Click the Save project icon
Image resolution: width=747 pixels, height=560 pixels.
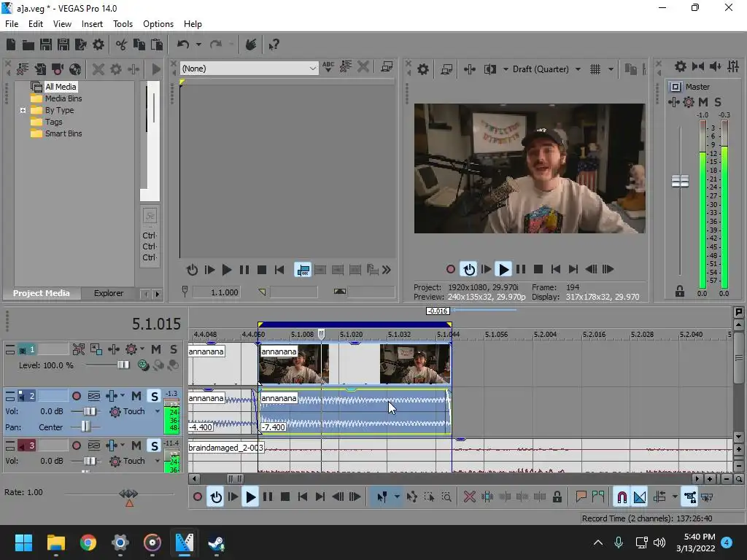(45, 45)
